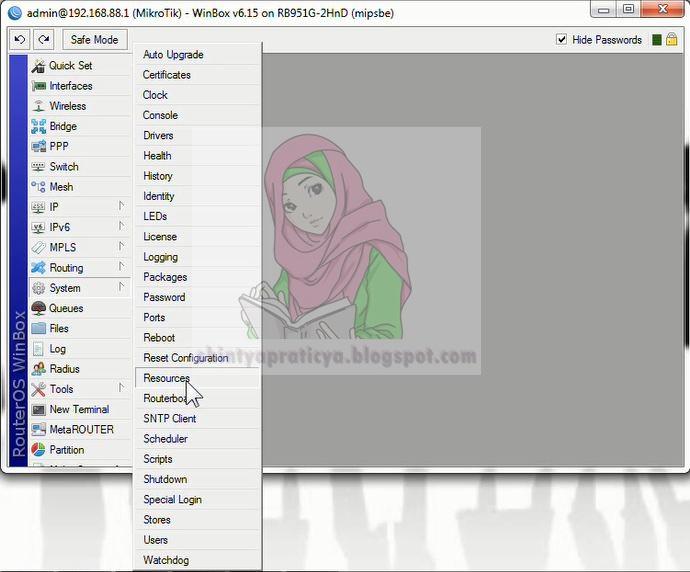The height and width of the screenshot is (572, 690).
Task: Open Logging menu entry
Action: coord(197,257)
